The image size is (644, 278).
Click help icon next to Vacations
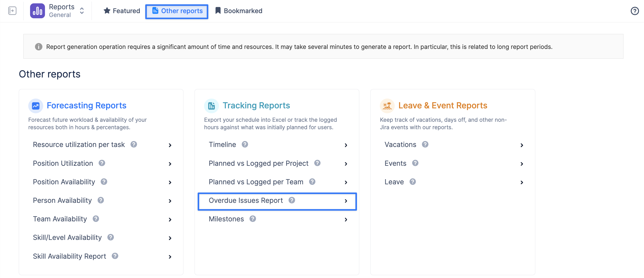click(425, 144)
